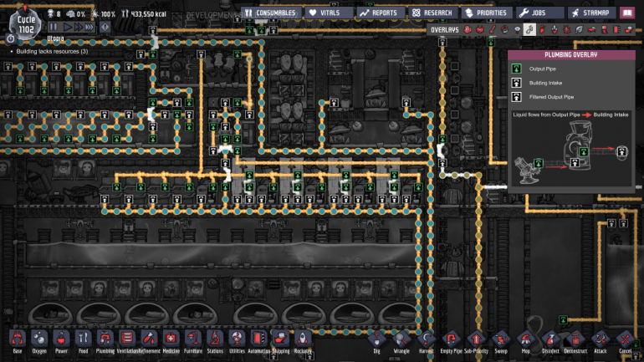Viewport: 644px width, 362px height.
Task: Open the Base build category
Action: (x=18, y=341)
